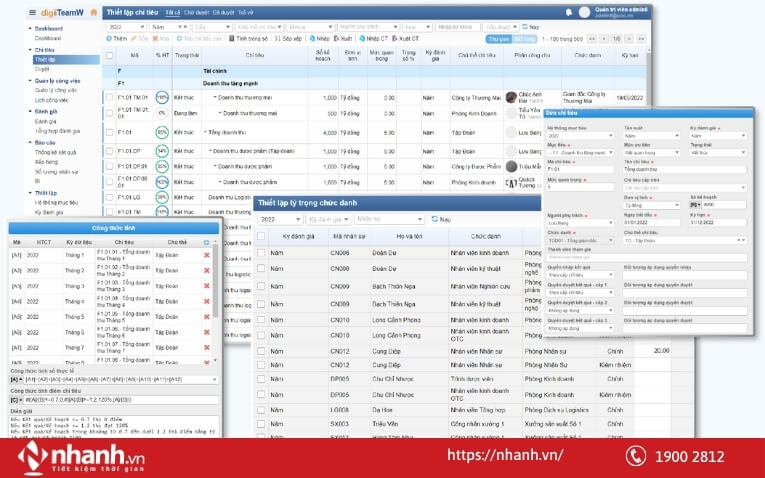This screenshot has width=765, height=478.
Task: Tick checkbox for row F1.01.LG
Action: (x=109, y=198)
